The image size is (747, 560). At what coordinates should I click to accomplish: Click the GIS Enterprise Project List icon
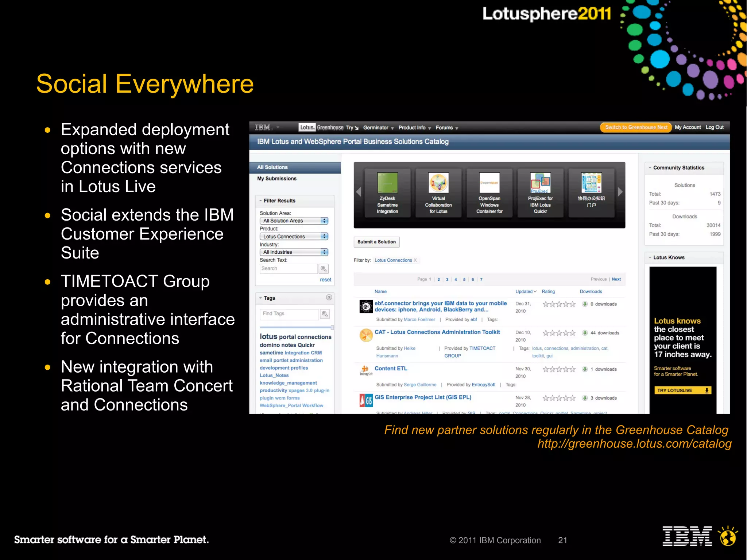[x=366, y=400]
